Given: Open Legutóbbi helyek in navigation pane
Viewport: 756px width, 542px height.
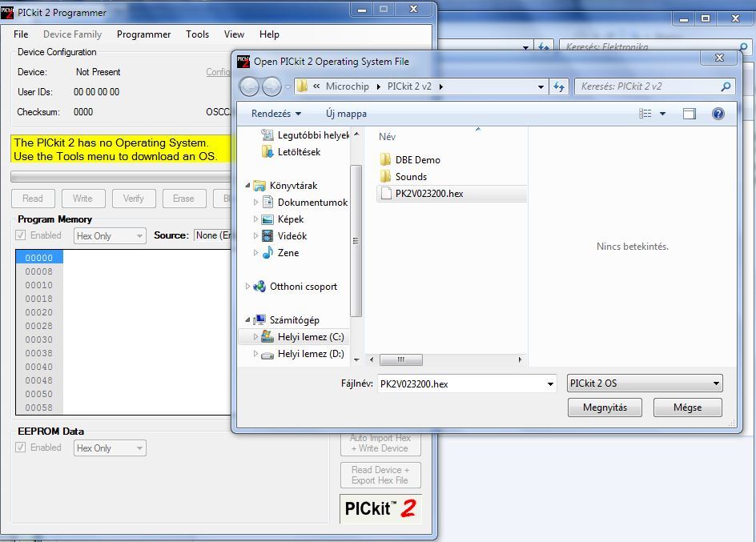Looking at the screenshot, I should pyautogui.click(x=304, y=134).
